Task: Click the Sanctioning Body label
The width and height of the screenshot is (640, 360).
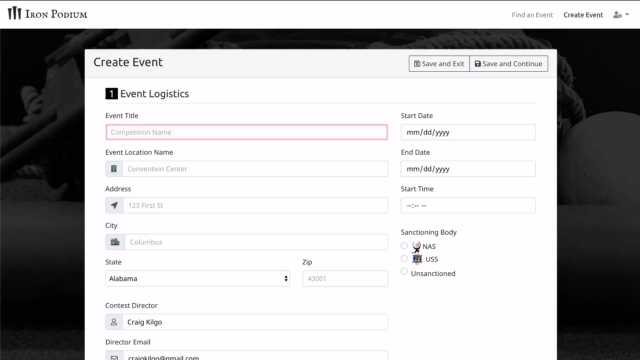Action: (x=429, y=232)
